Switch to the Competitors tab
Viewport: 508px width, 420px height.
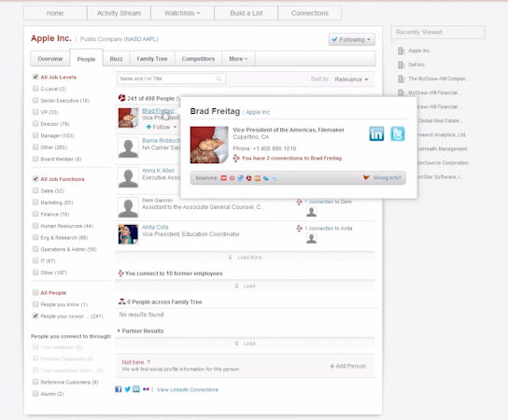pos(198,59)
